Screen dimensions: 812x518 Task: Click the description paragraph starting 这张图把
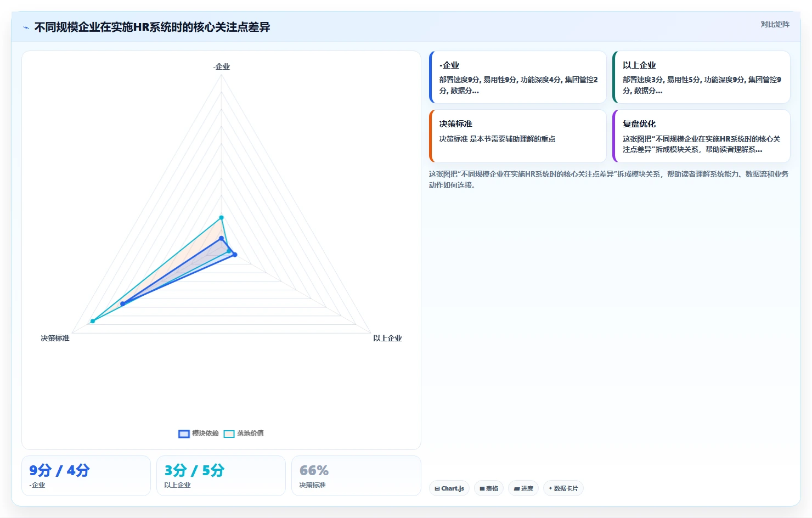pyautogui.click(x=608, y=179)
